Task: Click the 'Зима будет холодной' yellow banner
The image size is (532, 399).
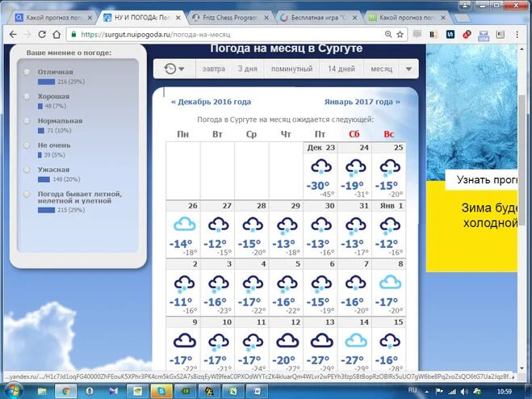Action: pyautogui.click(x=472, y=226)
